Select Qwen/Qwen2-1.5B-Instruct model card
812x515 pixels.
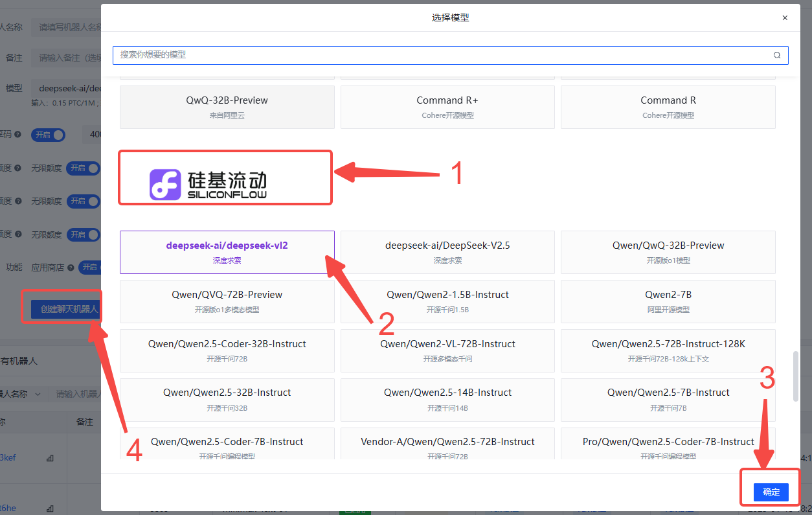pyautogui.click(x=447, y=301)
